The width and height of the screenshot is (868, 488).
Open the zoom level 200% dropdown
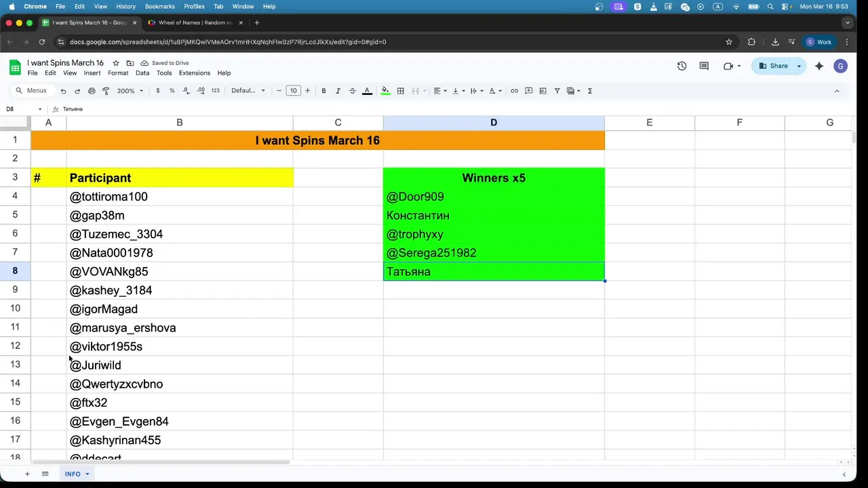pos(130,91)
